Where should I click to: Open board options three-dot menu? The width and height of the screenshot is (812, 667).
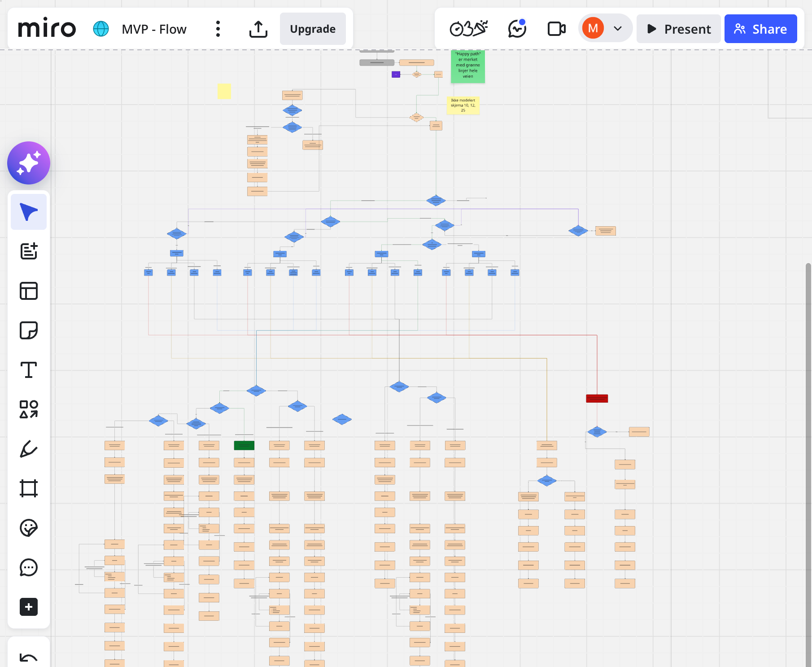(x=218, y=29)
